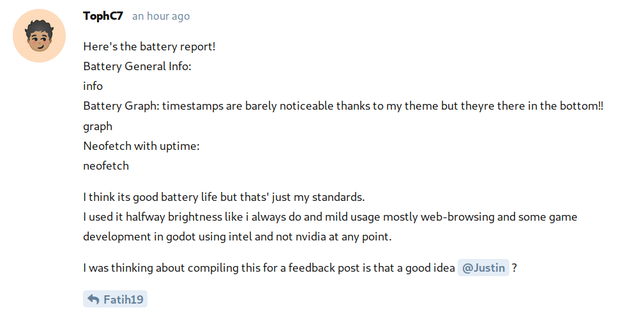Click the question mark after @Justin
The image size is (644, 317).
pos(514,268)
